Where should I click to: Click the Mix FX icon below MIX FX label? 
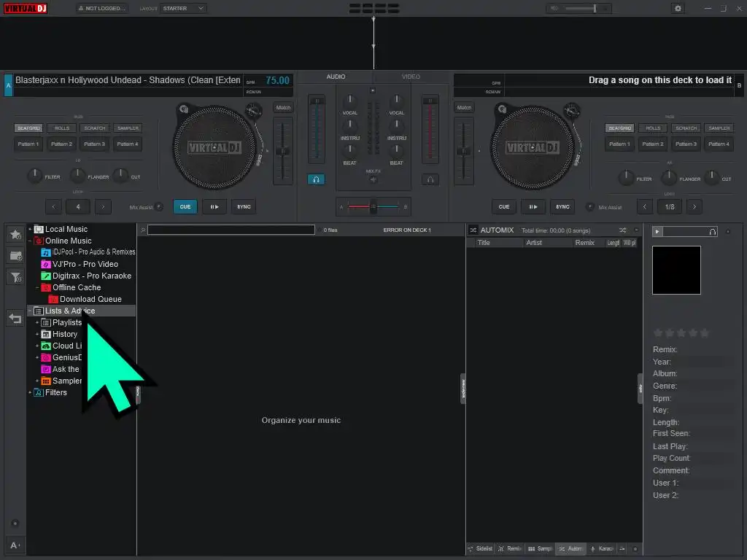click(373, 179)
